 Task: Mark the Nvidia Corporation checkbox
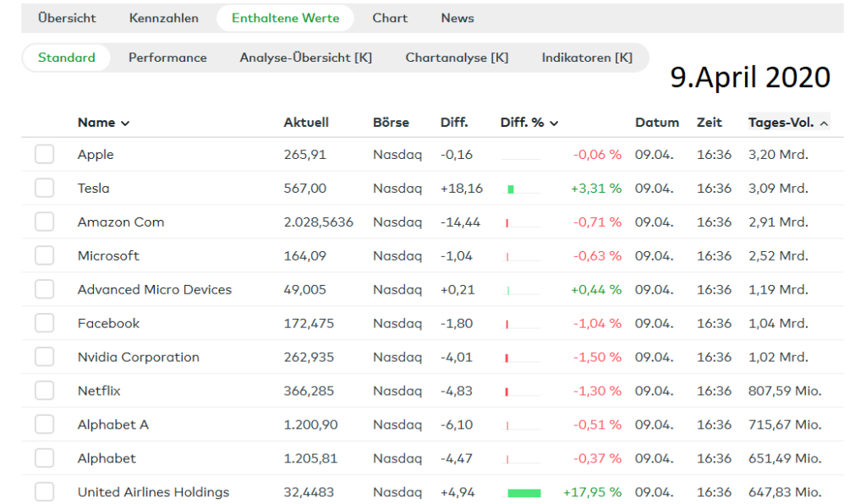(x=44, y=357)
